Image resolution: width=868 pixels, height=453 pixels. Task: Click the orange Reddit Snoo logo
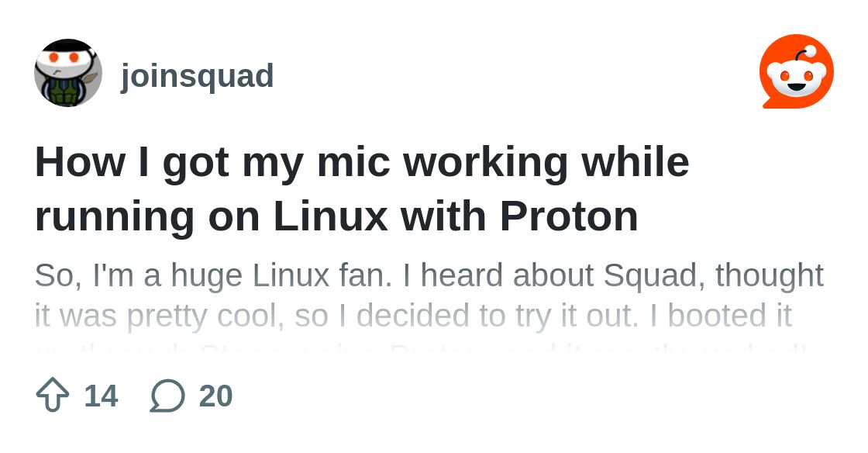point(796,71)
